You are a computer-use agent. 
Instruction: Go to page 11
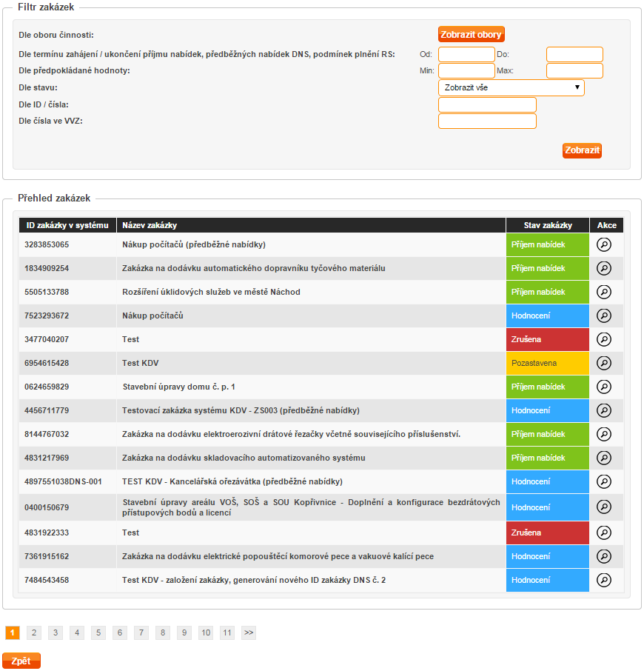tap(227, 632)
